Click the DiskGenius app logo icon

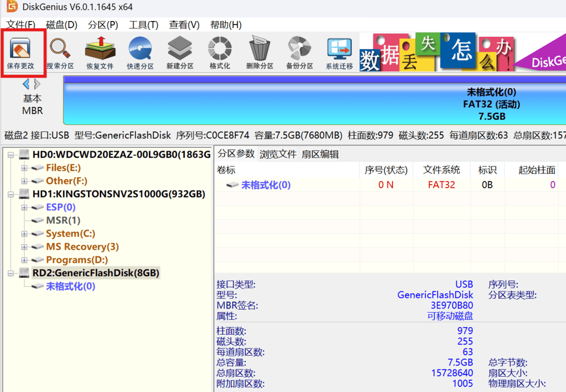coord(12,6)
